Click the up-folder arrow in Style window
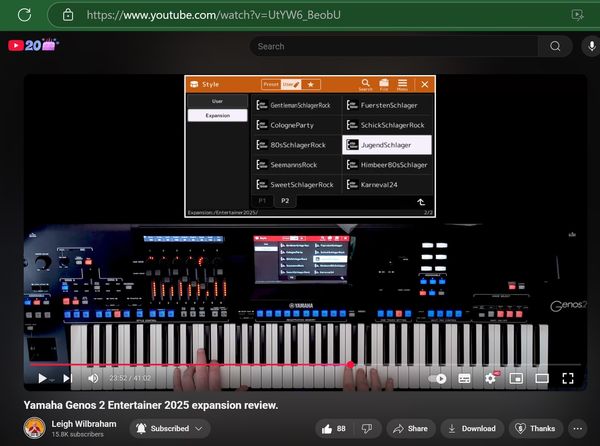Viewport: 600px width, 446px height. pyautogui.click(x=421, y=202)
